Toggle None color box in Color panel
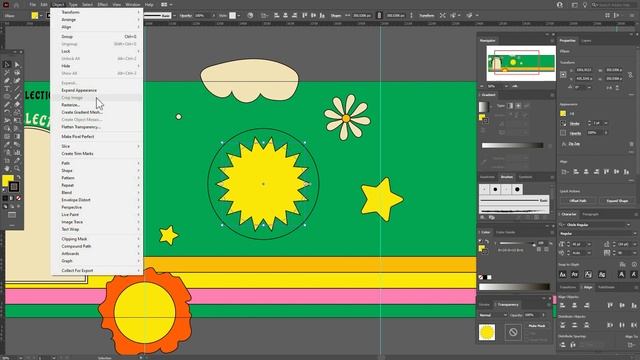640x360 pixels. click(481, 277)
